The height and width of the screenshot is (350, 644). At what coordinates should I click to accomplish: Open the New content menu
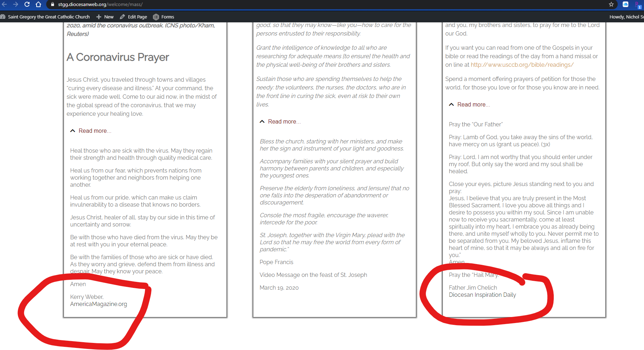point(105,17)
